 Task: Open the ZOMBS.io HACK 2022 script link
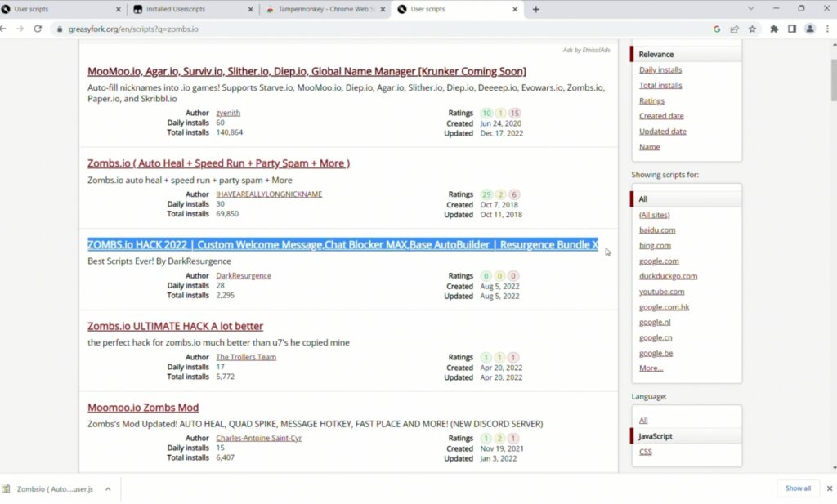pyautogui.click(x=342, y=245)
